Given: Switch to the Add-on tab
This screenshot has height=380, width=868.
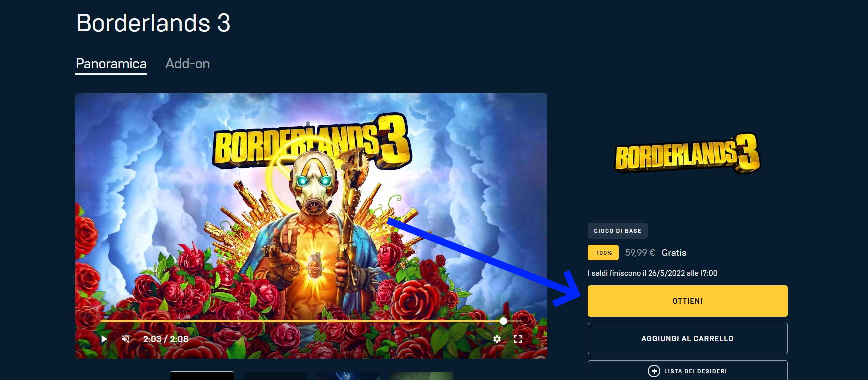Looking at the screenshot, I should pos(188,64).
